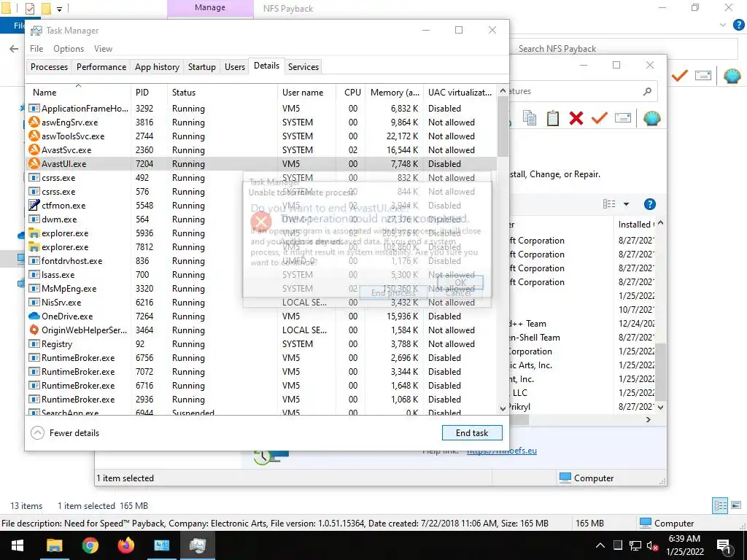
Task: Open the view options dropdown arrow
Action: click(626, 204)
